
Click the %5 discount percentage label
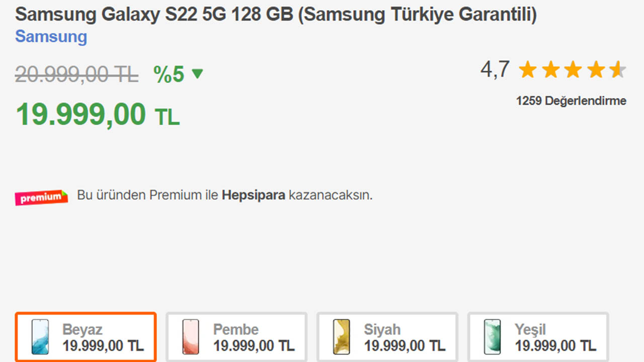tap(169, 74)
